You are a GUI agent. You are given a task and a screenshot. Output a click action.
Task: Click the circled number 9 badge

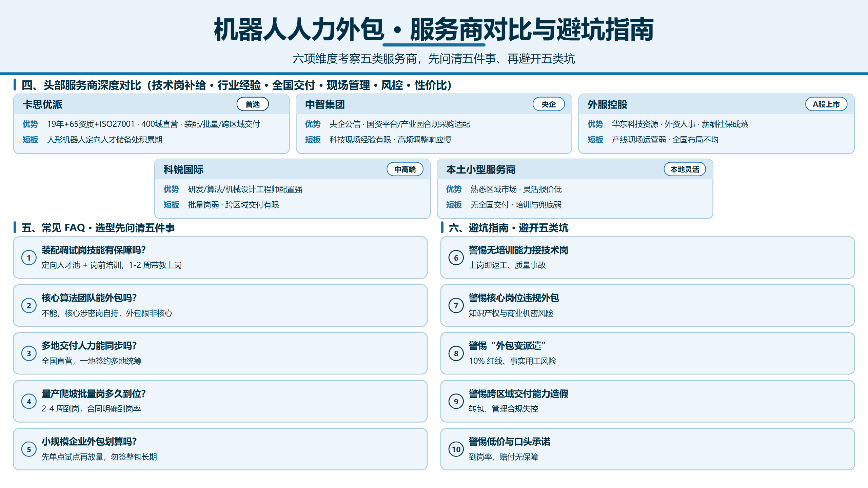[456, 402]
